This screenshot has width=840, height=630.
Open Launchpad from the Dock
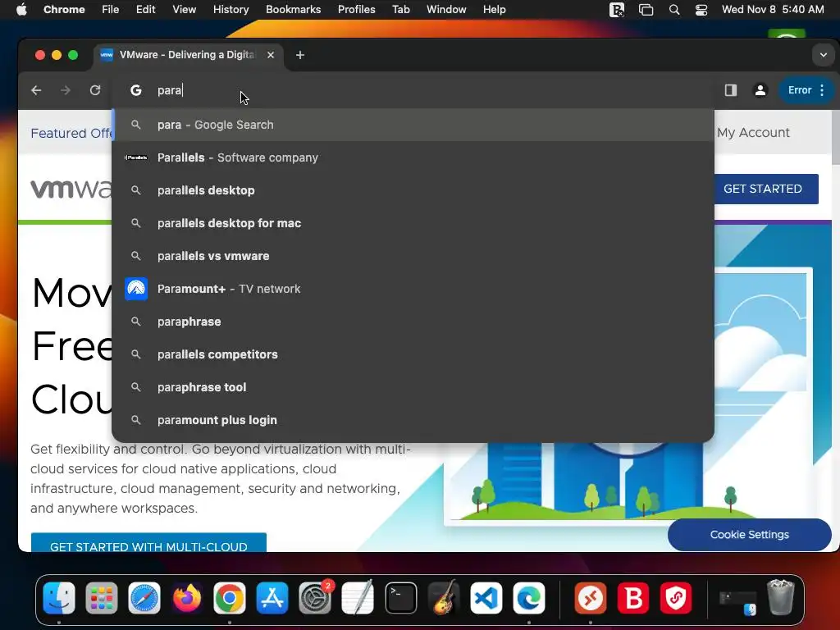101,598
